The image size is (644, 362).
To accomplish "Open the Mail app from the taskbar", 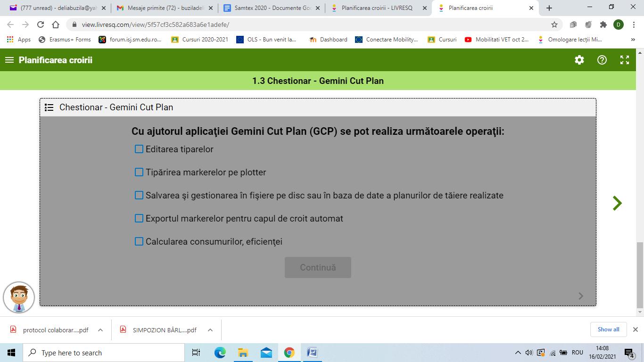I will pyautogui.click(x=266, y=353).
